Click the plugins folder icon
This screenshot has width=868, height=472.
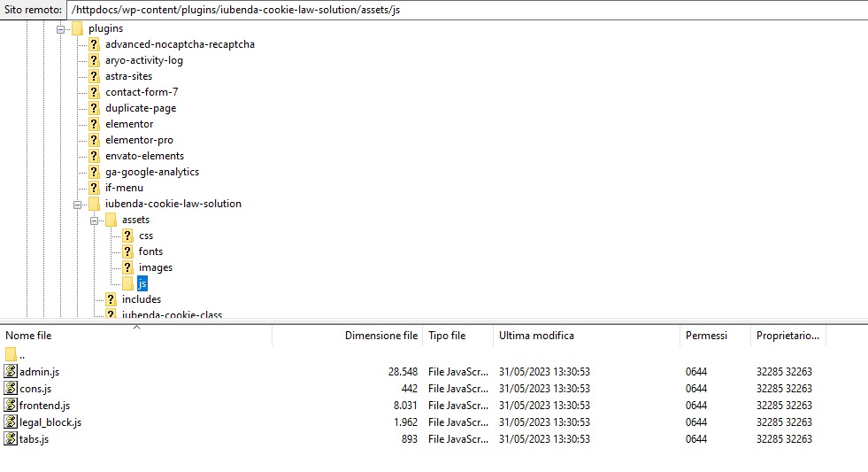pos(78,28)
